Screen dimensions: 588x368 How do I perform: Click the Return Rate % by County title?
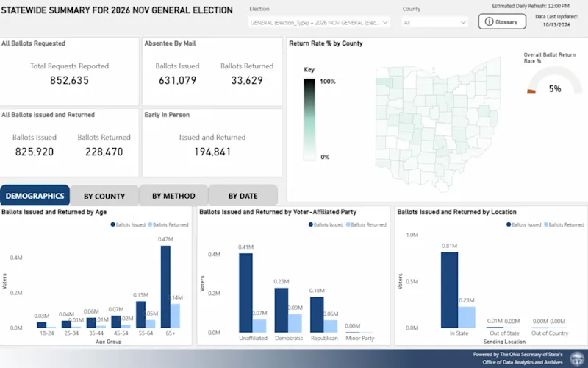pos(326,43)
